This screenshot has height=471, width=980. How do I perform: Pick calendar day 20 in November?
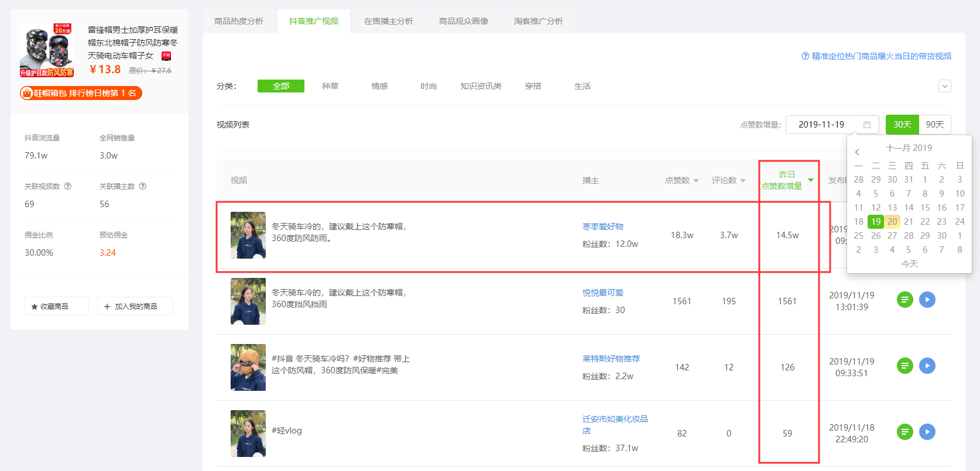pyautogui.click(x=892, y=222)
